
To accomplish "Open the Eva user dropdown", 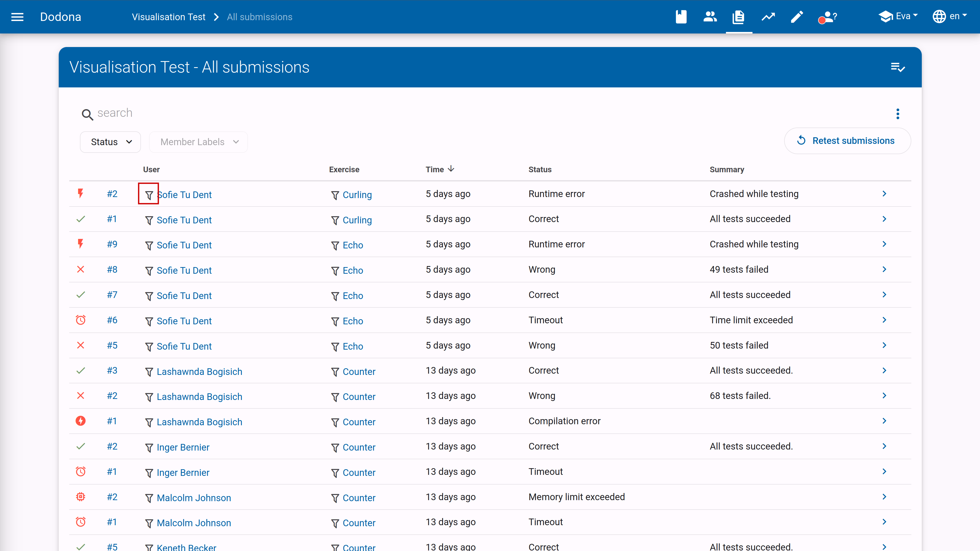I will point(898,16).
